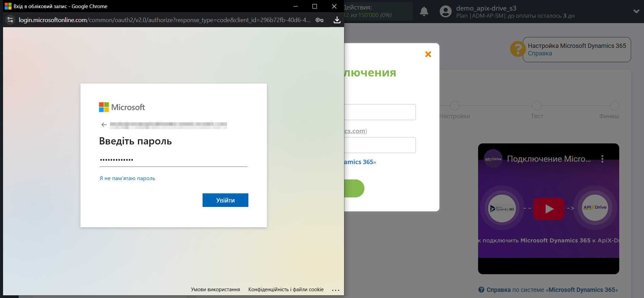Open Справка по системе Microsoft Dynamics 365 link
Screen dimensions: 644x298
pyautogui.click(x=552, y=290)
